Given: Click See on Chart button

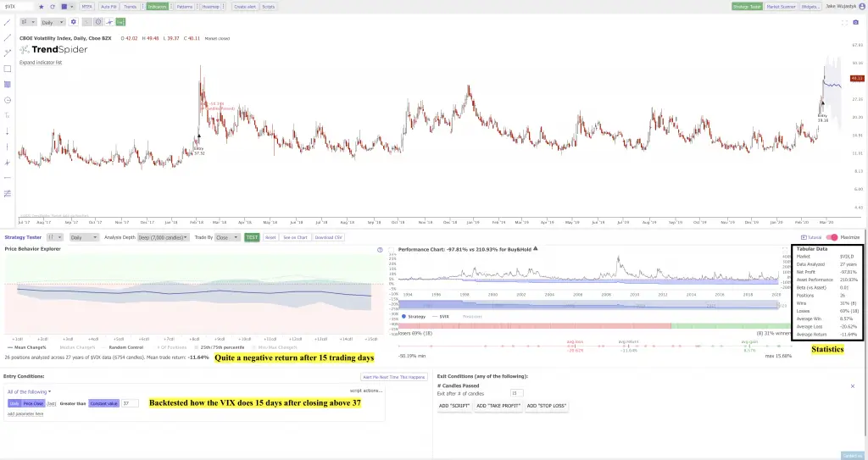Looking at the screenshot, I should pos(295,237).
